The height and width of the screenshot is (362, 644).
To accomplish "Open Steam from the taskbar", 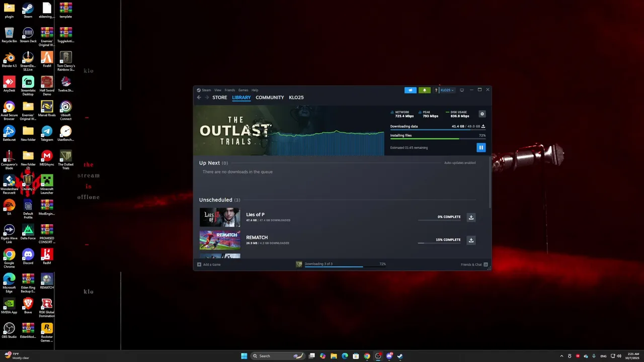I will point(400,356).
